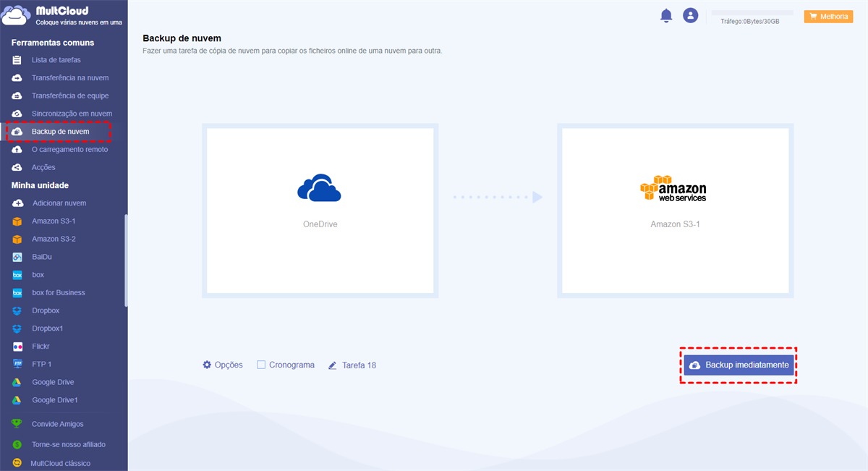Click the Sincronização em nuvem icon

click(x=17, y=114)
